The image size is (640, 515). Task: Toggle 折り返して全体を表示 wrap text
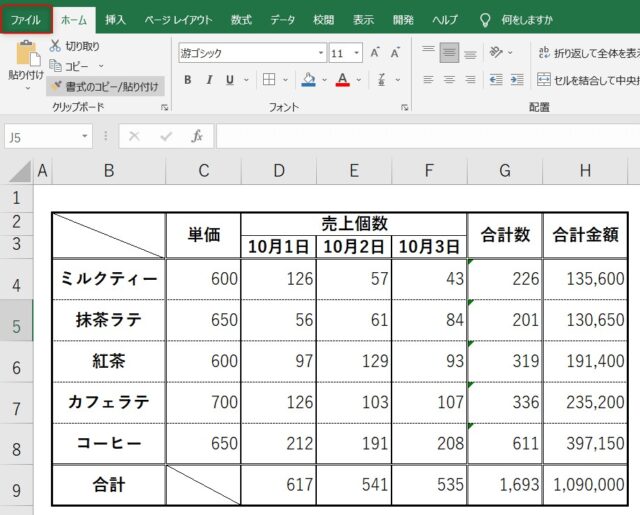click(x=588, y=53)
